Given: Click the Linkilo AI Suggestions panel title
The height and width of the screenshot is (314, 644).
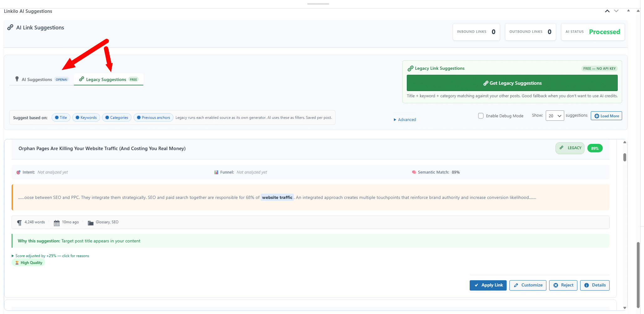Looking at the screenshot, I should [x=28, y=11].
